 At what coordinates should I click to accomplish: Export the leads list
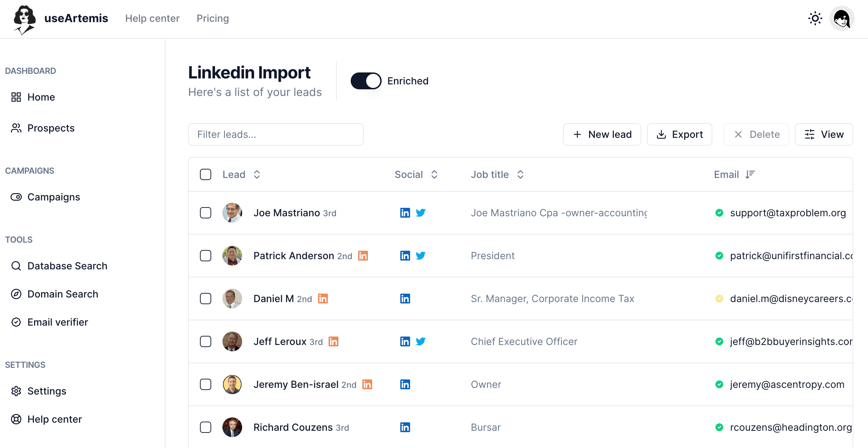point(679,134)
